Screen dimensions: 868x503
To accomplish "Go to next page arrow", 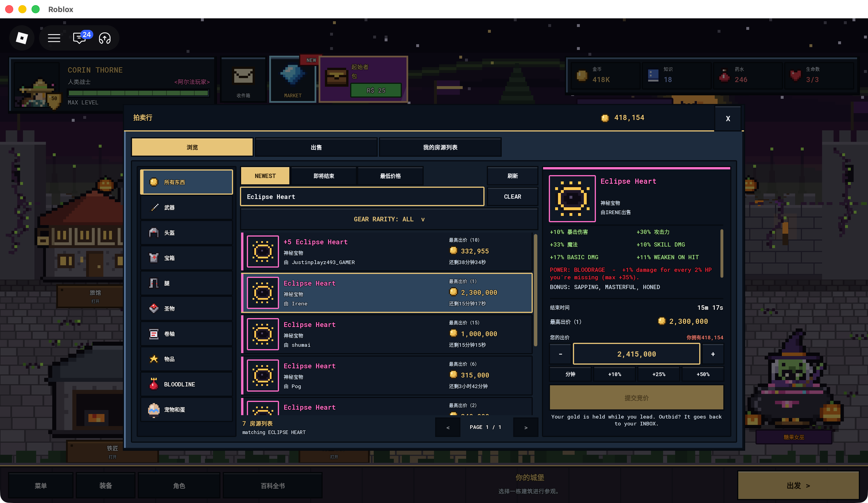I will (526, 427).
